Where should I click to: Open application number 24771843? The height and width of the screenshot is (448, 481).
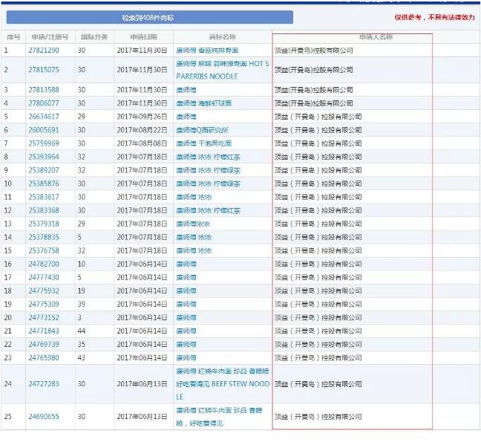[44, 331]
